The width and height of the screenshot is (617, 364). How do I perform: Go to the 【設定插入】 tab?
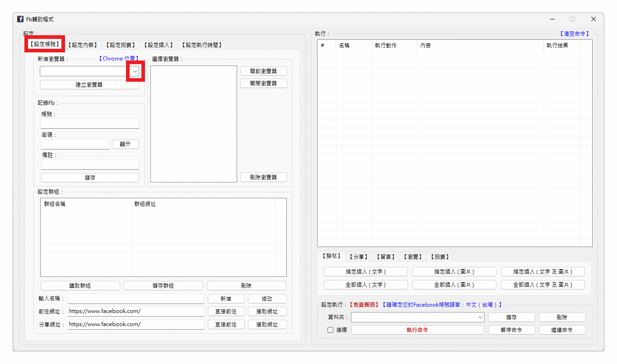159,45
